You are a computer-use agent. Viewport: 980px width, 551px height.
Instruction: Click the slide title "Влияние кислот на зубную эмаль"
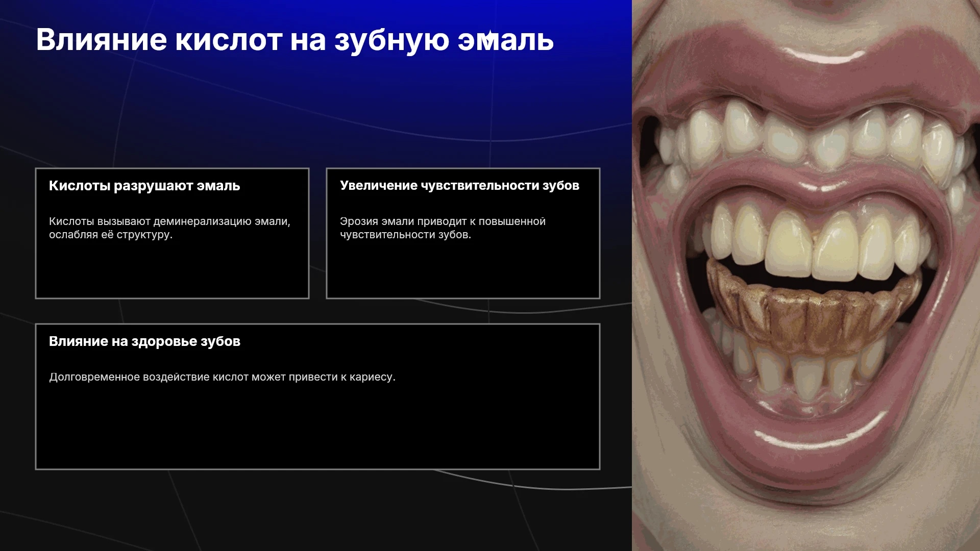[x=295, y=40]
